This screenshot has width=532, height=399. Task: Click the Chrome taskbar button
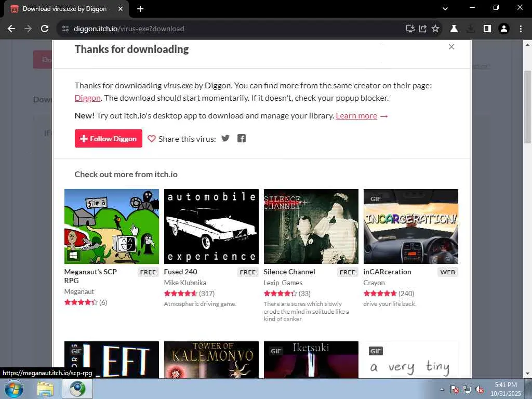click(x=77, y=389)
